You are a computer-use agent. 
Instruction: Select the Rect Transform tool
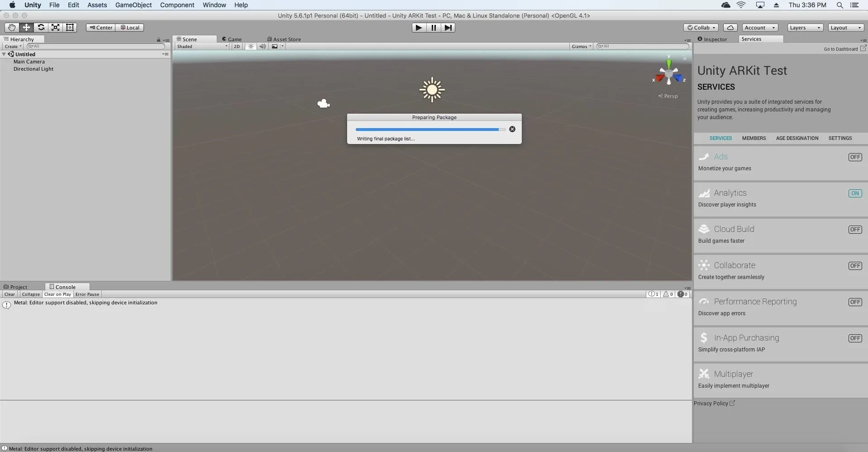click(70, 28)
